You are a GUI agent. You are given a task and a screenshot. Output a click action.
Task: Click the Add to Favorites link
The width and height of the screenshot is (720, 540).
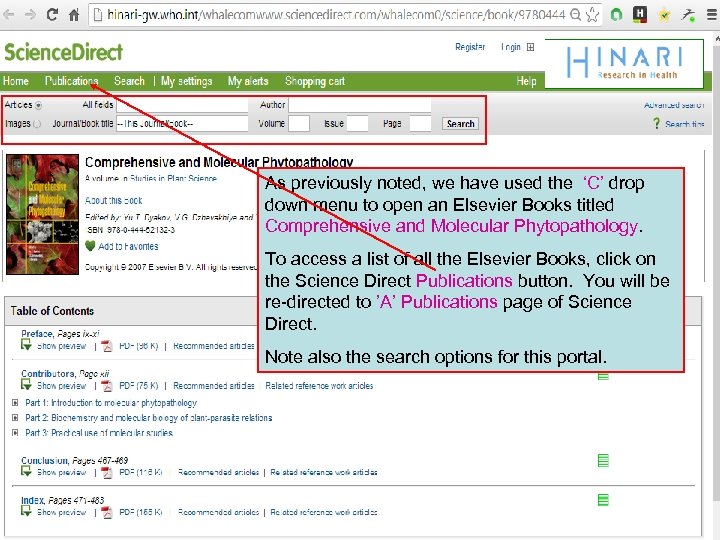click(128, 246)
